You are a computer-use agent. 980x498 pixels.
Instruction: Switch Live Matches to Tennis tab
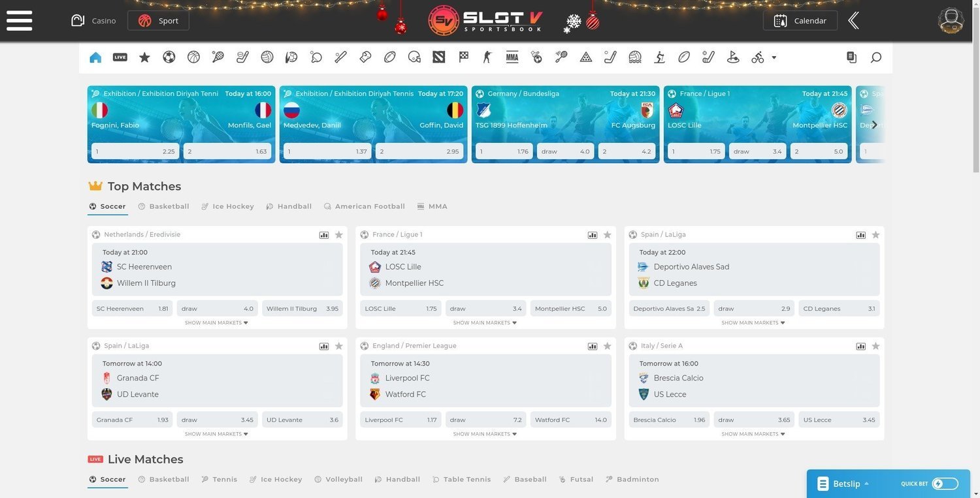(219, 479)
